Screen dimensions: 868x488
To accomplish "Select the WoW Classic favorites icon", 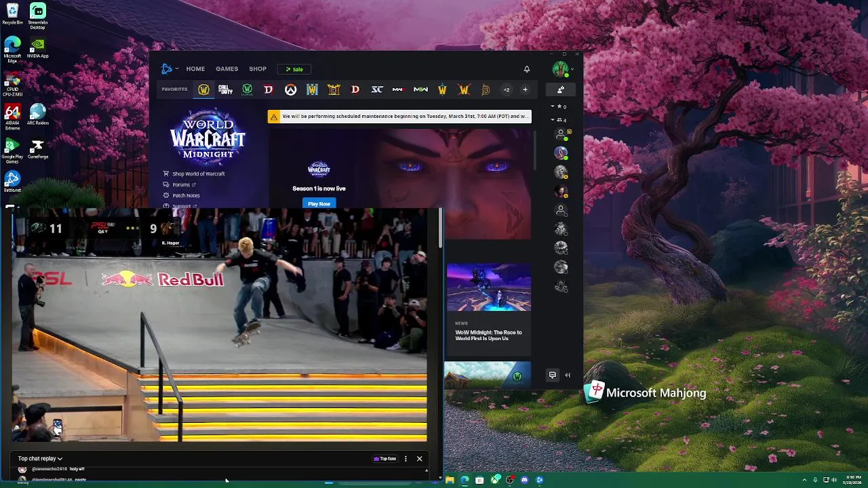I will coord(247,89).
